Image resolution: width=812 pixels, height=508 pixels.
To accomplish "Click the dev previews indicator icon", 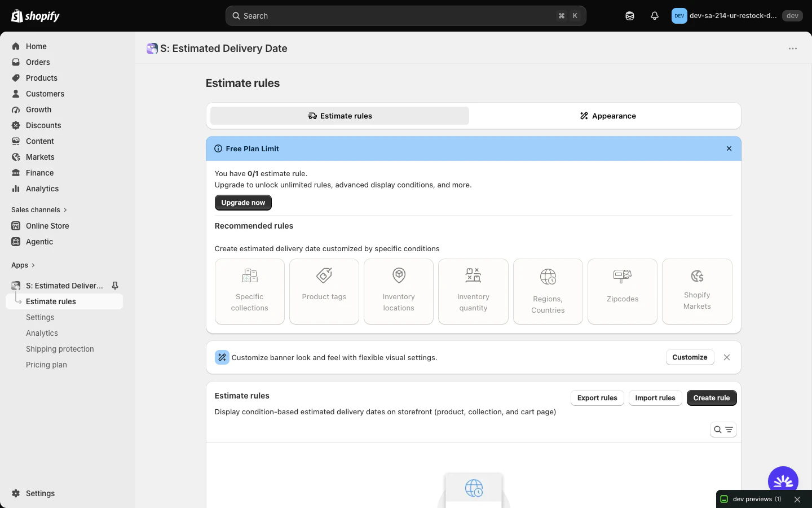I will (x=725, y=500).
